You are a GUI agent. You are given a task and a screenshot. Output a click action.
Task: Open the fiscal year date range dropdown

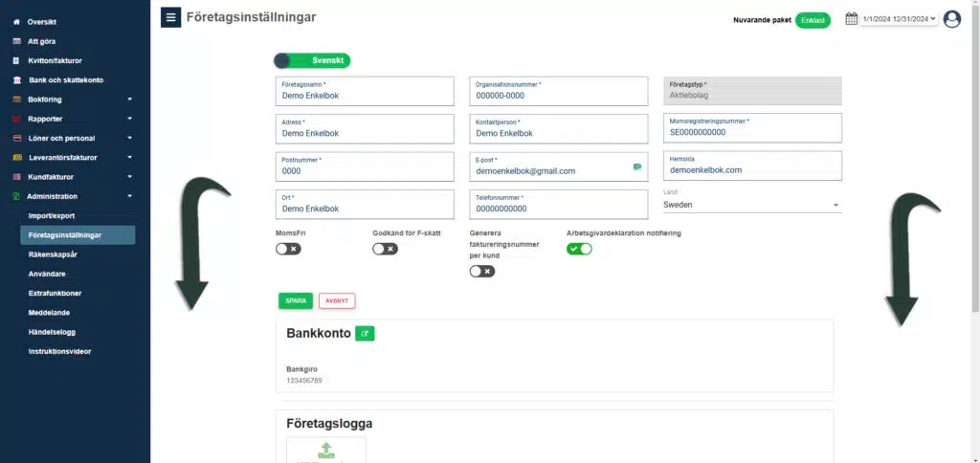899,19
